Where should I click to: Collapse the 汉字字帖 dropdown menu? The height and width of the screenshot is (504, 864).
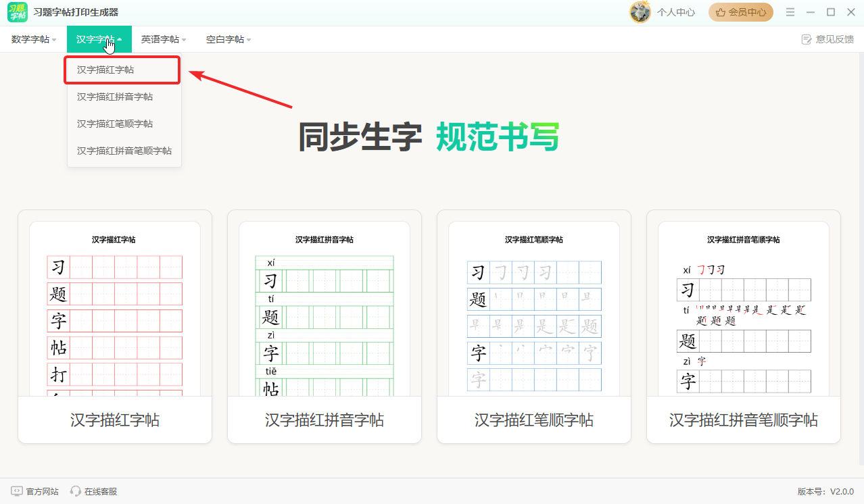[99, 39]
